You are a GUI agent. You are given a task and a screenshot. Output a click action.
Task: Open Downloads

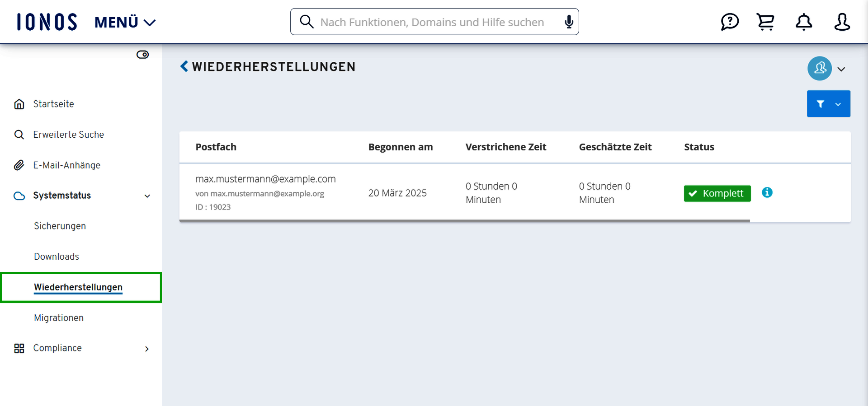[57, 257]
